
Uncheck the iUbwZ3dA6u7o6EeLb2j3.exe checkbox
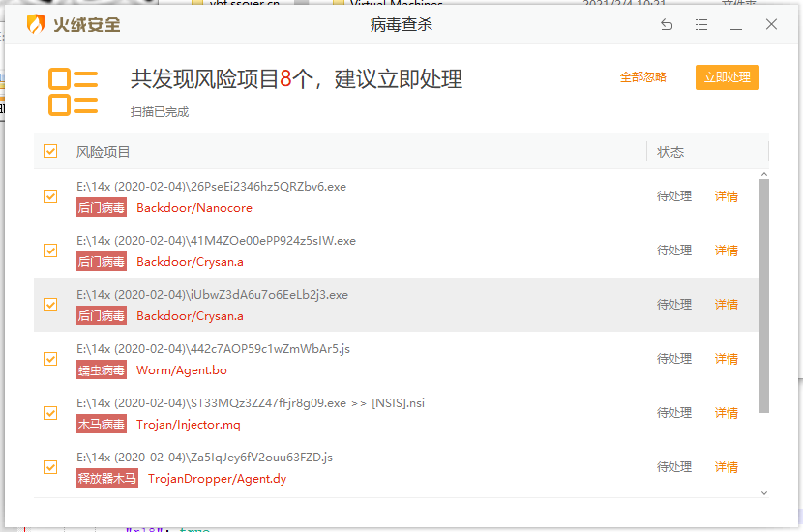[50, 305]
